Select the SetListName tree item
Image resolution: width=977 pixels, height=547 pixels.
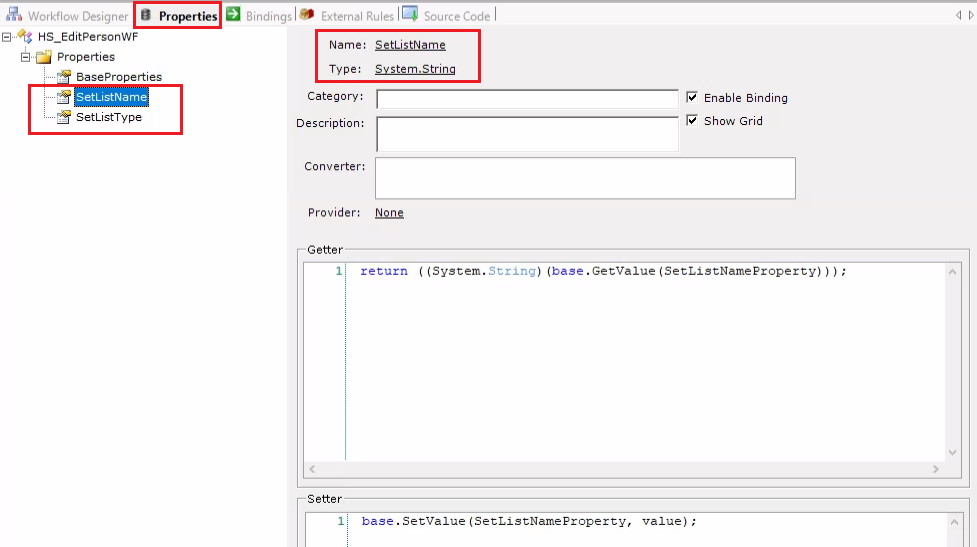112,97
